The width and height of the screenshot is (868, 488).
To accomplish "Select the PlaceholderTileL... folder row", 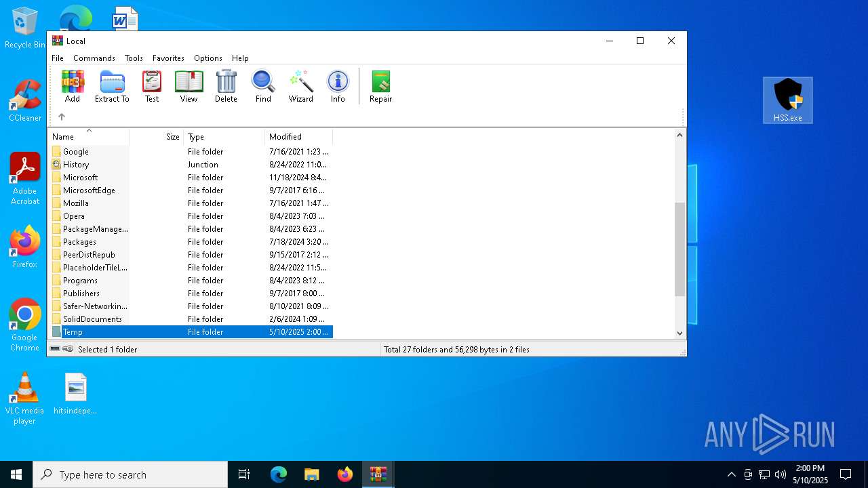I will (x=191, y=268).
